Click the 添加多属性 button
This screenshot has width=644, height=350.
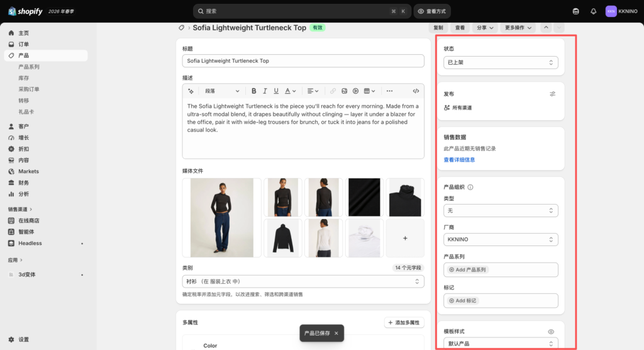coord(404,323)
